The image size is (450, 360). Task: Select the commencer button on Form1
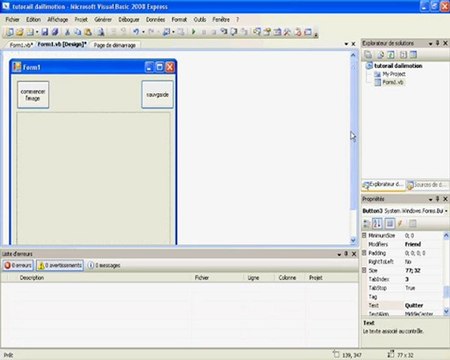tap(33, 95)
